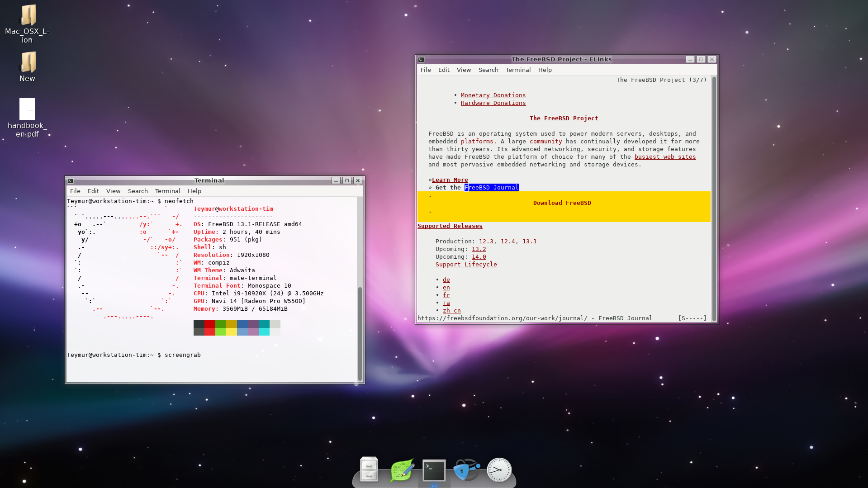Open Terminal menu in Terminal window
The image size is (868, 488).
point(167,191)
